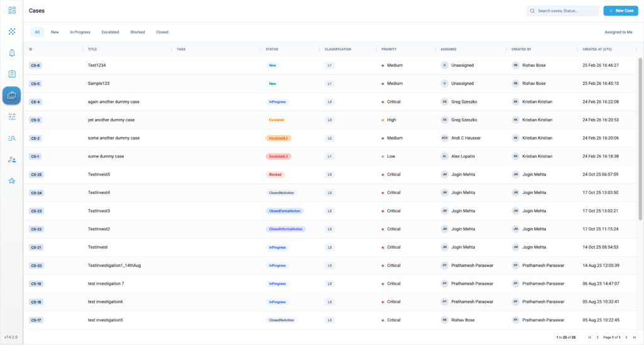Open the dotted pattern icon in sidebar
Image resolution: width=644 pixels, height=345 pixels.
pyautogui.click(x=12, y=31)
